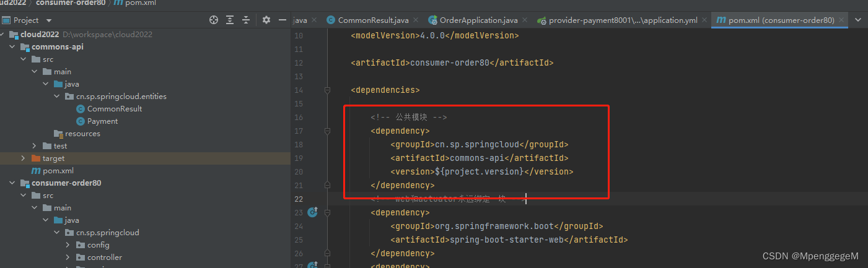Click the Payment class icon in tree
This screenshot has height=268, width=868.
pos(81,121)
